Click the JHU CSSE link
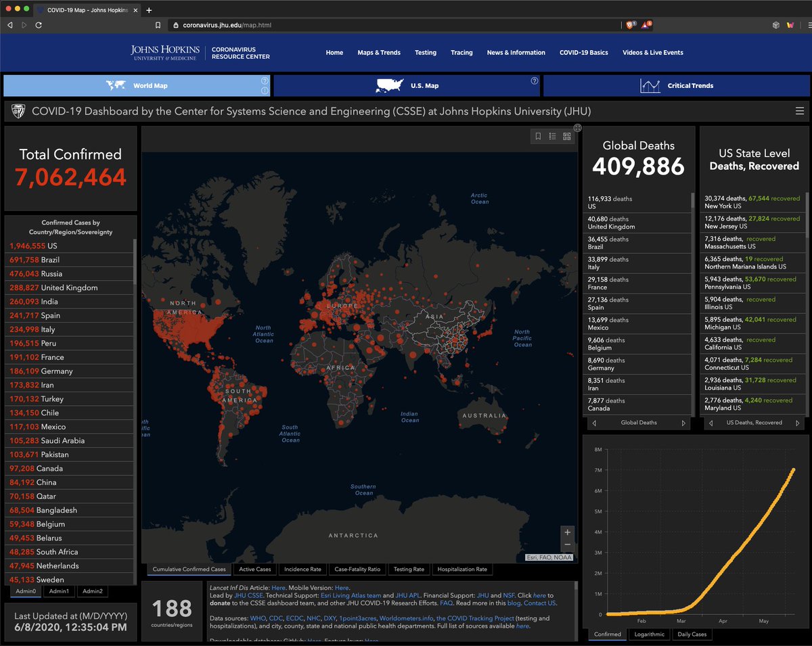 click(x=248, y=595)
